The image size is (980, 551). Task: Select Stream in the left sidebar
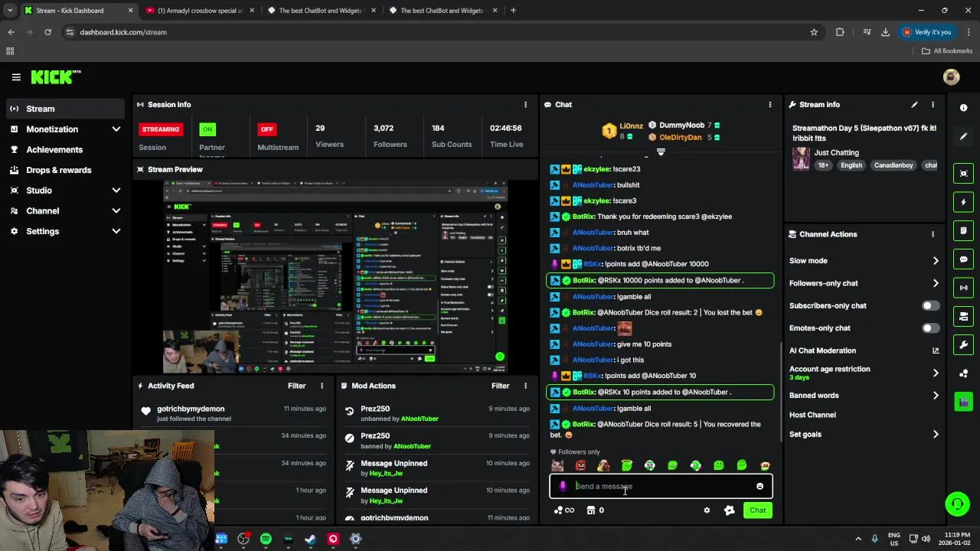click(x=65, y=109)
